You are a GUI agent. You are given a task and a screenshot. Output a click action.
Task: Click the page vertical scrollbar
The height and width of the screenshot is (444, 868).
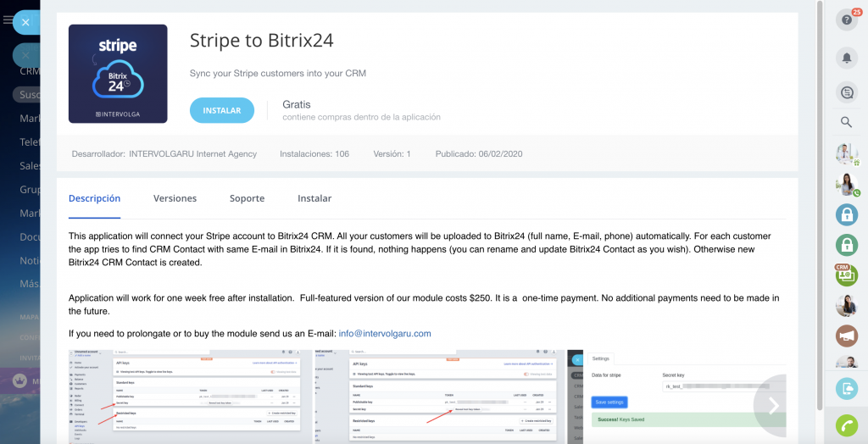click(x=820, y=205)
